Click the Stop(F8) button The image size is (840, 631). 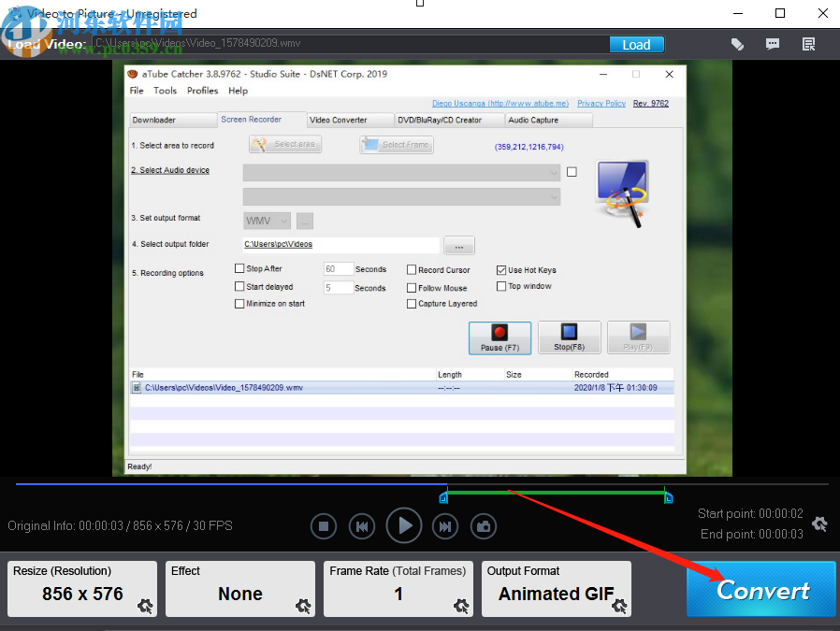(x=569, y=337)
